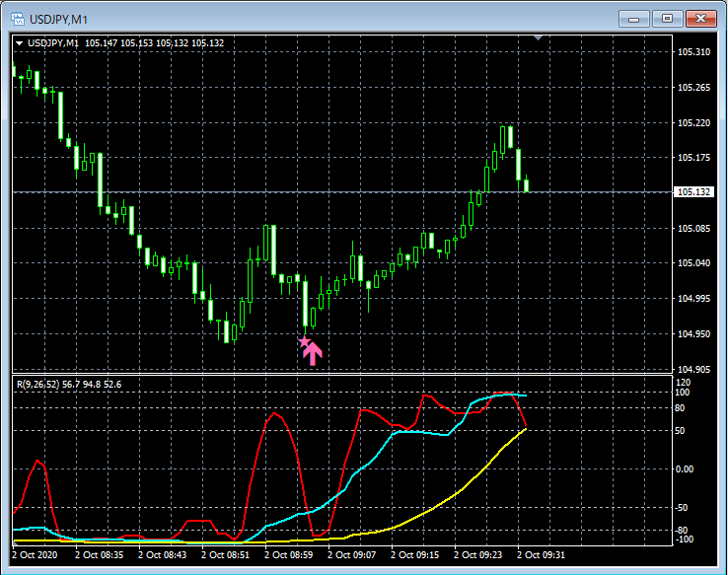728x575 pixels.
Task: Click price scale value 105.085
Action: (x=693, y=228)
